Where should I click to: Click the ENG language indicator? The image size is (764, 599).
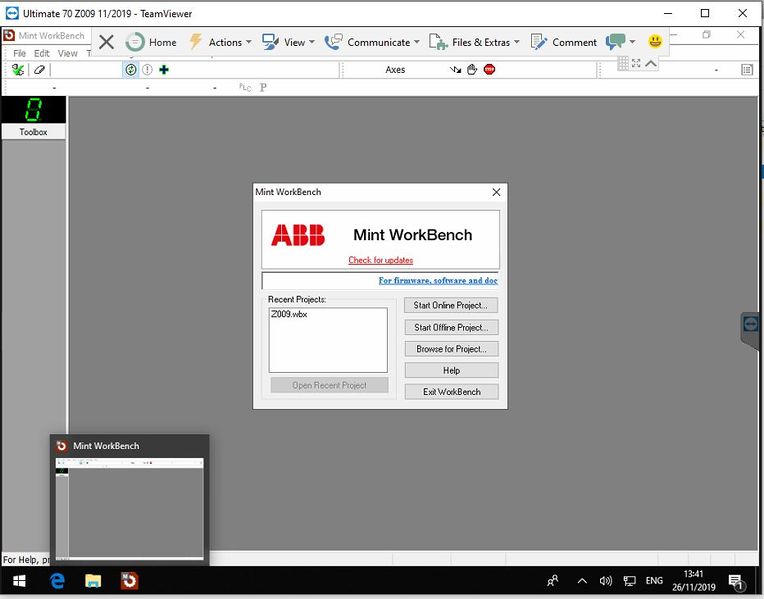pyautogui.click(x=654, y=581)
